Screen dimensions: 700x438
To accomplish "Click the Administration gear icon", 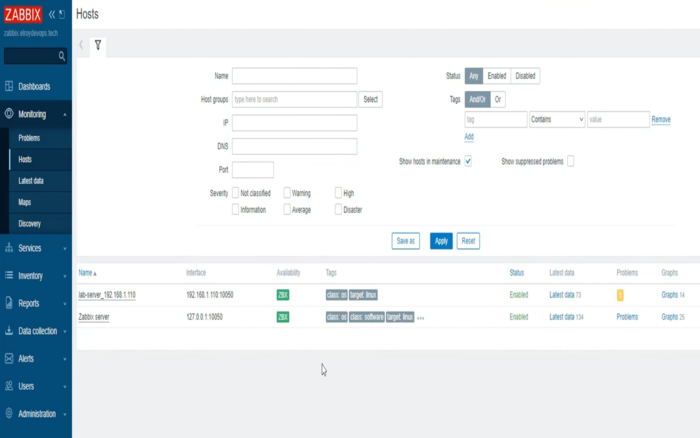I will coord(9,413).
